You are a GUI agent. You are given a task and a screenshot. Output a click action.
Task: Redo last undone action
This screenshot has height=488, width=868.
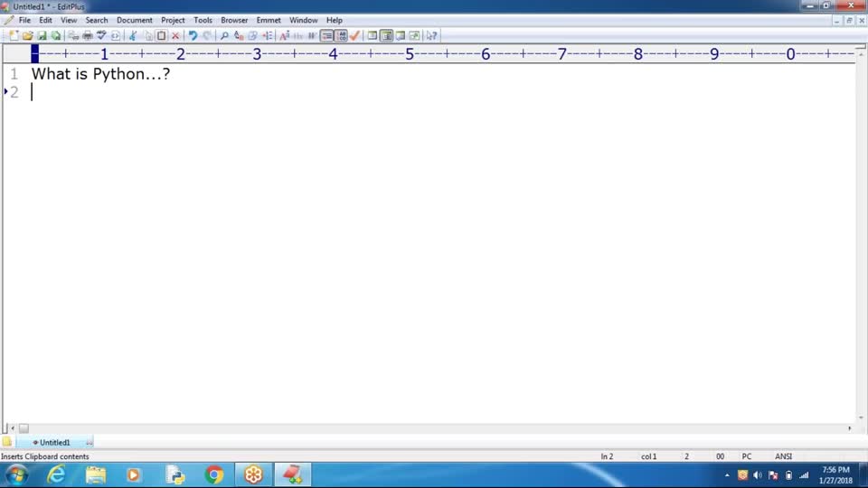(207, 36)
